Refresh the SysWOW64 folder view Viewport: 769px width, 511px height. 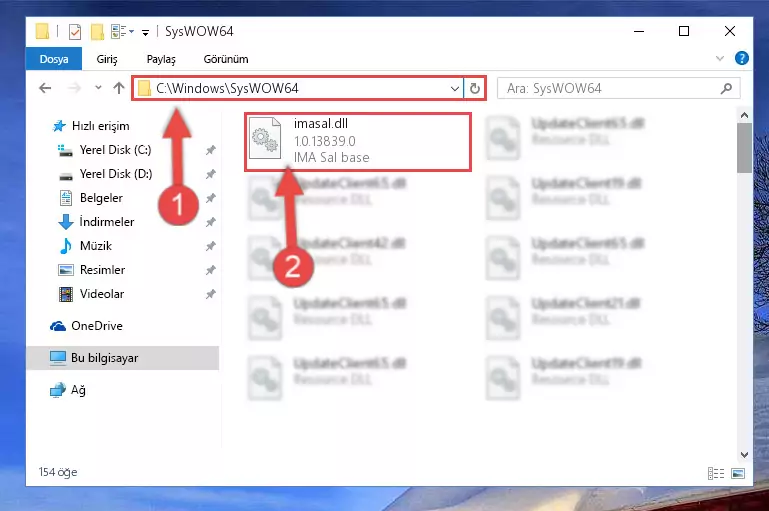click(x=474, y=89)
